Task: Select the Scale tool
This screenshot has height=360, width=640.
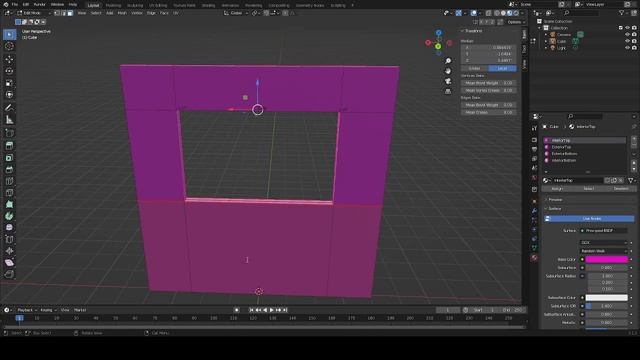Action: pyautogui.click(x=9, y=83)
